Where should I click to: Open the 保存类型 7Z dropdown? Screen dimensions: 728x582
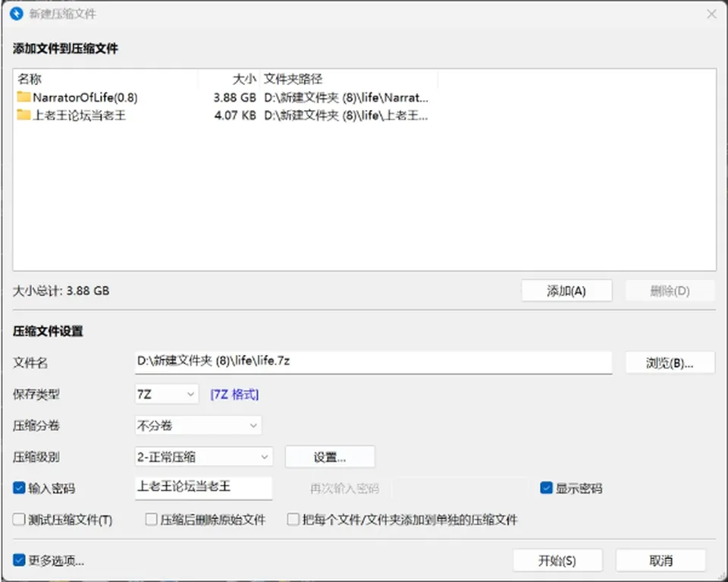coord(167,395)
